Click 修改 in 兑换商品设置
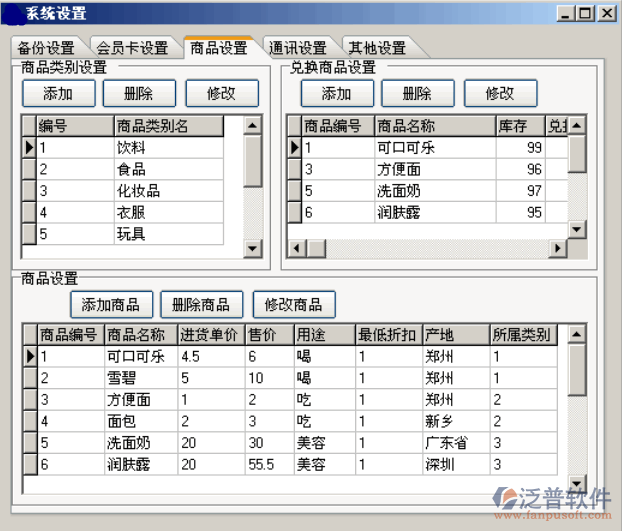Image resolution: width=622 pixels, height=531 pixels. 500,94
